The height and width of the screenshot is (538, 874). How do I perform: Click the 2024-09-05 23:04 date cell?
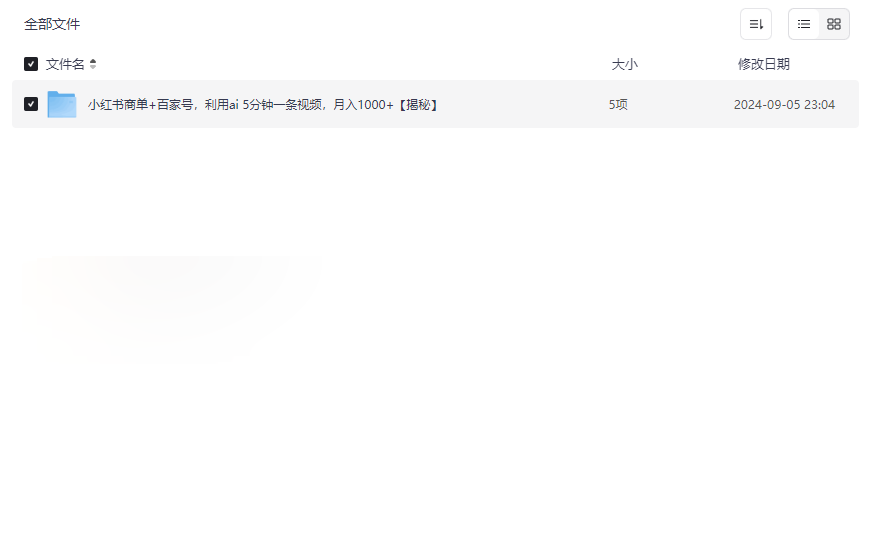coord(784,105)
